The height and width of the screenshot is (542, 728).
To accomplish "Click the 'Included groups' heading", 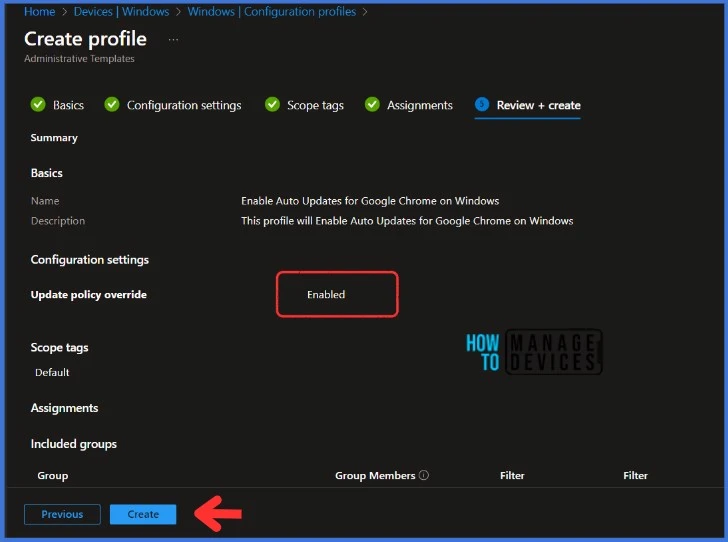I will click(x=74, y=444).
